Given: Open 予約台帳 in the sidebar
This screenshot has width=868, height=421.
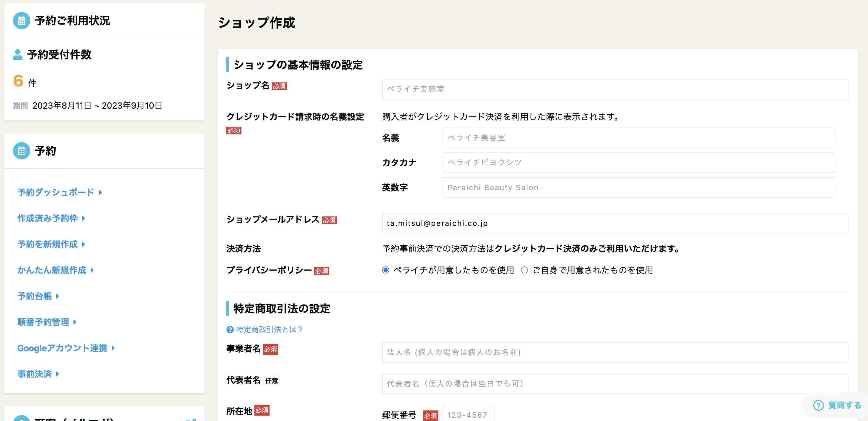Looking at the screenshot, I should click(x=34, y=296).
